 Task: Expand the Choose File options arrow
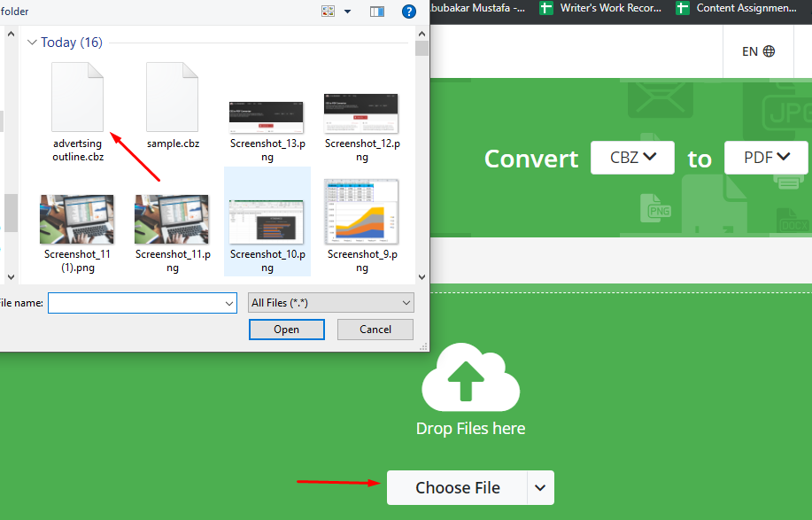(539, 487)
